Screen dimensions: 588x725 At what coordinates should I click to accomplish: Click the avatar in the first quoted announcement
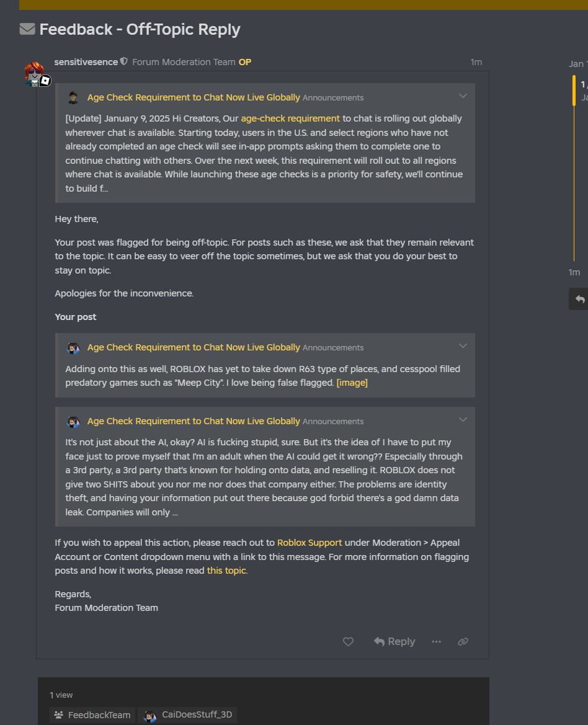point(73,98)
